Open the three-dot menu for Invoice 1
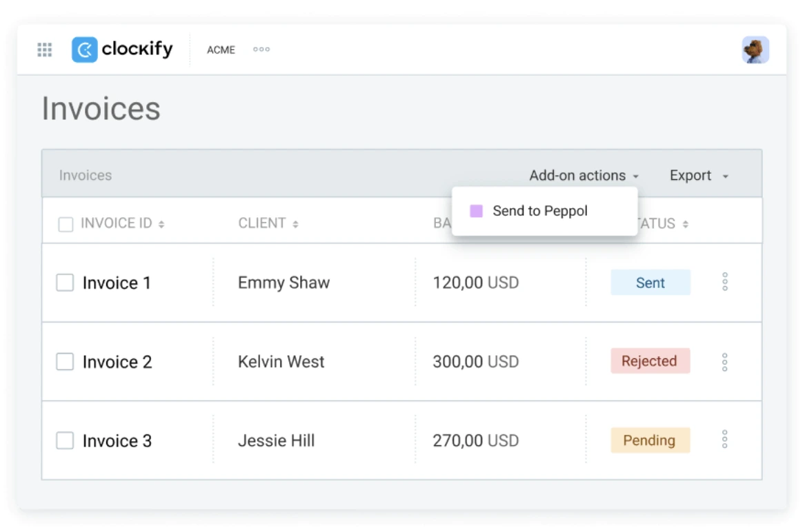The width and height of the screenshot is (807, 532). point(725,282)
